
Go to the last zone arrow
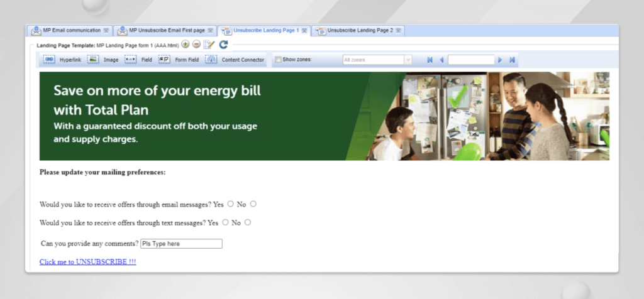(513, 60)
